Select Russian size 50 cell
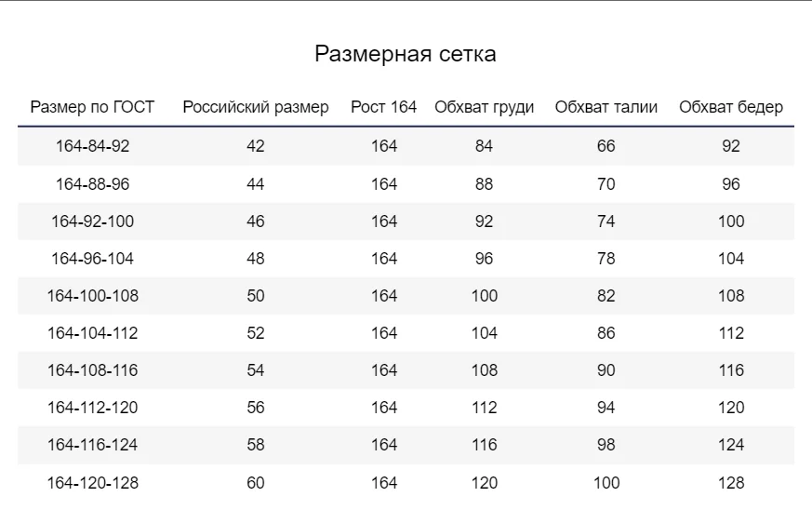Screen dimensions: 812x510 256,296
